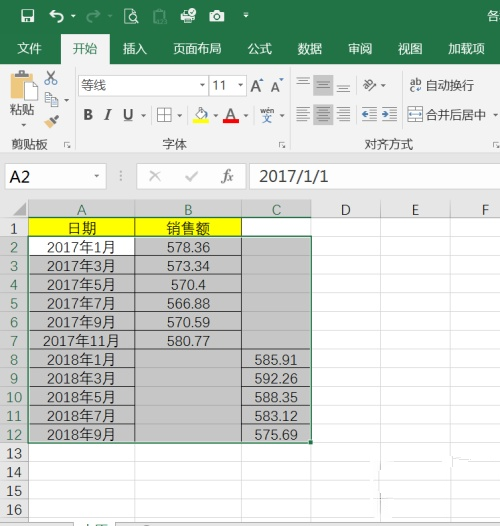Open the Print Preview icon
The height and width of the screenshot is (526, 500).
(x=131, y=16)
